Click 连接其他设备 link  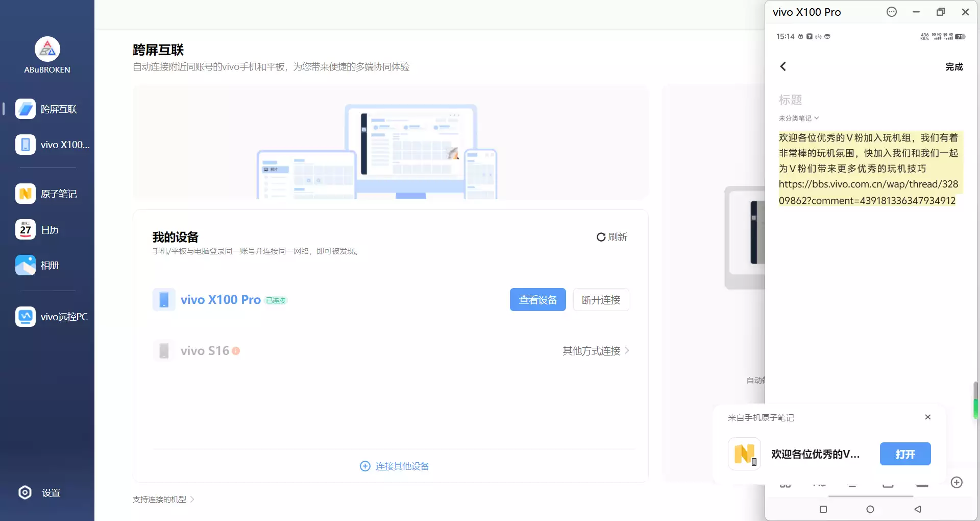[395, 466]
